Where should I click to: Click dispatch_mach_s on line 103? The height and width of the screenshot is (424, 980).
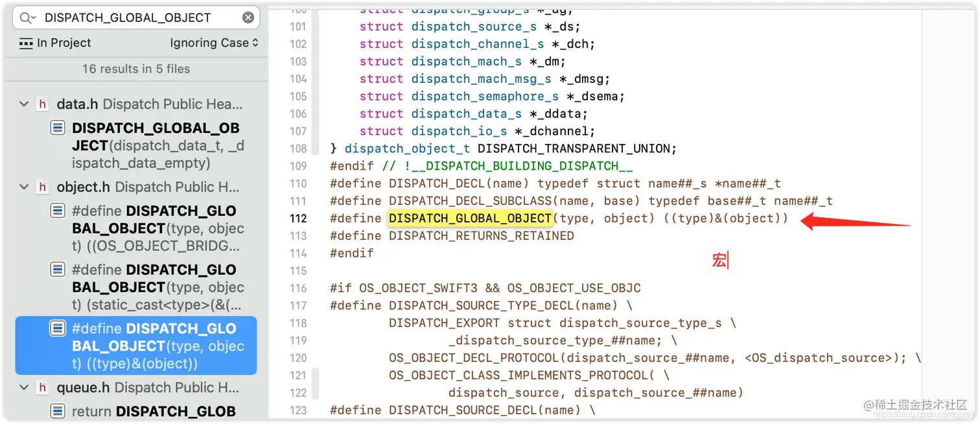click(467, 62)
